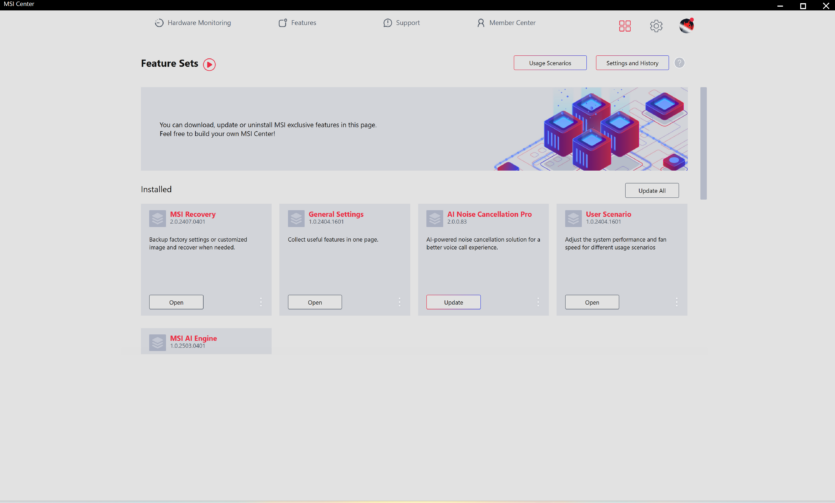Image resolution: width=835 pixels, height=503 pixels.
Task: Open the Hardware Monitoring tab
Action: [x=193, y=23]
